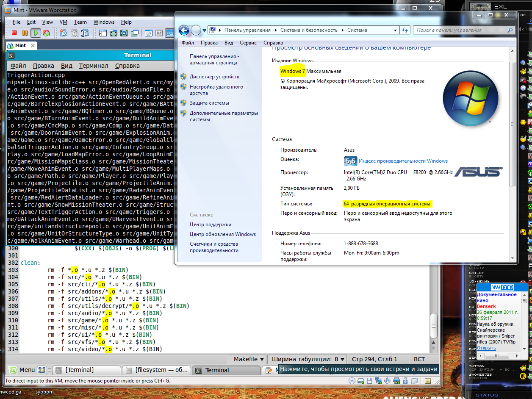Click the search magnifier in Control Panel
532x399 pixels.
(510, 30)
